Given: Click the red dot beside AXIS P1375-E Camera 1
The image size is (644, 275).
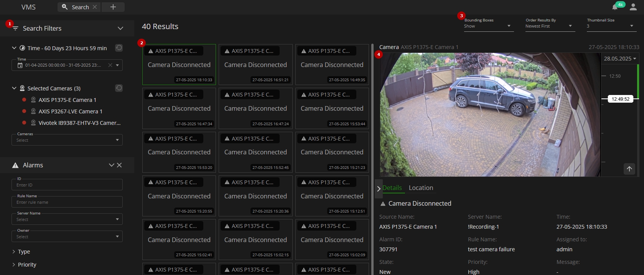Looking at the screenshot, I should pos(24,100).
